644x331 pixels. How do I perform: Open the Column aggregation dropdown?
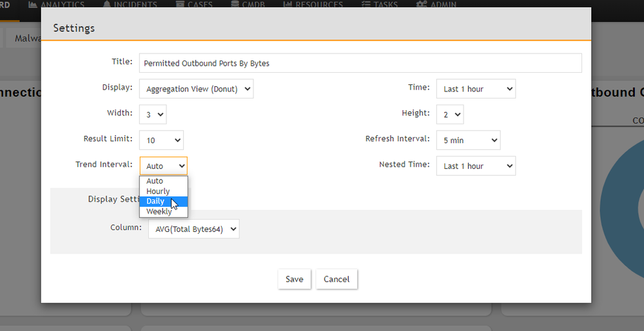tap(193, 229)
